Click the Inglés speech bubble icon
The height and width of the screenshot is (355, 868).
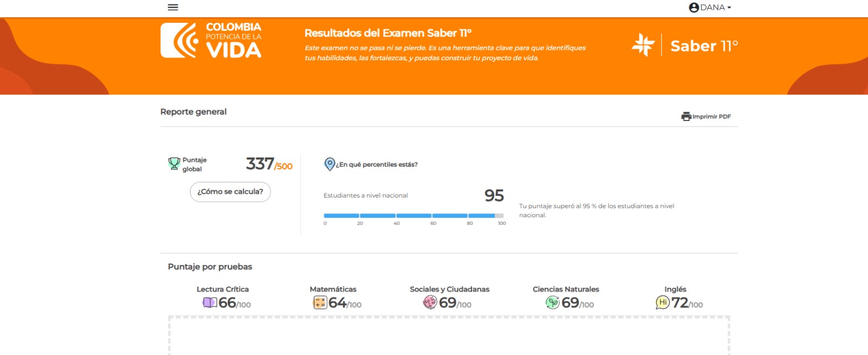point(663,302)
